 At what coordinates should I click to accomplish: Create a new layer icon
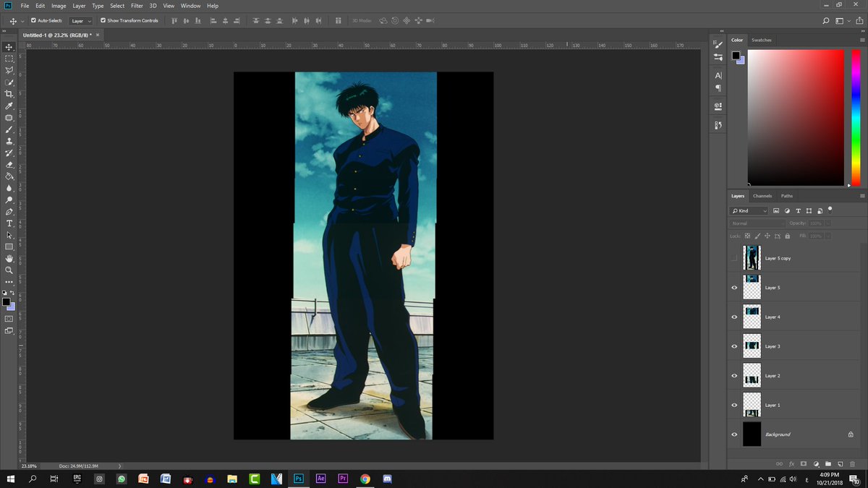[x=841, y=463]
